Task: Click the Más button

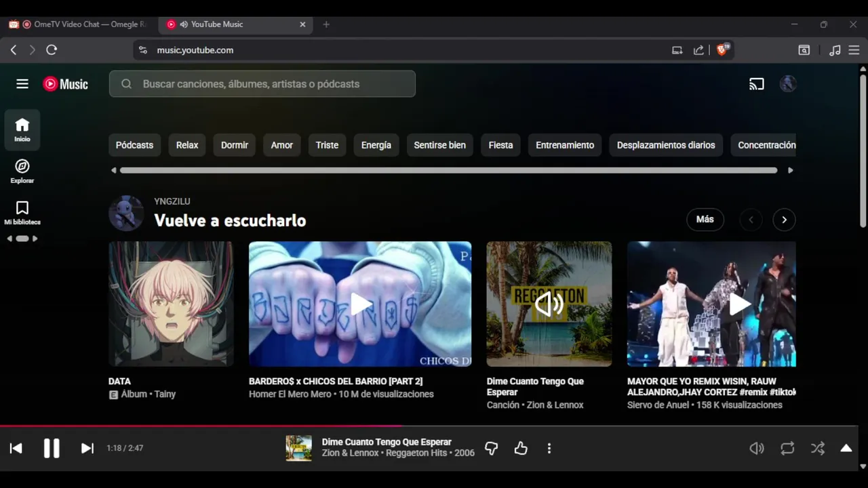Action: coord(705,220)
